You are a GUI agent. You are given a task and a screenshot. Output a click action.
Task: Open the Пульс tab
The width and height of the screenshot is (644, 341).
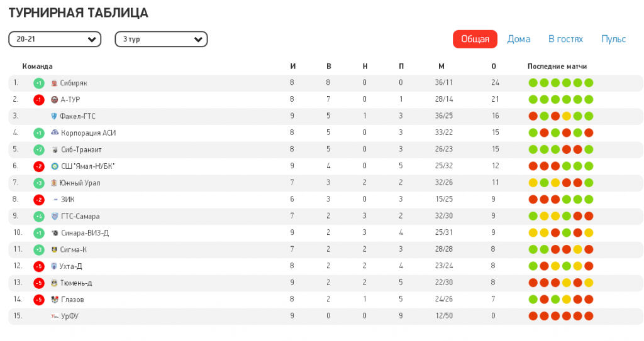coord(613,39)
